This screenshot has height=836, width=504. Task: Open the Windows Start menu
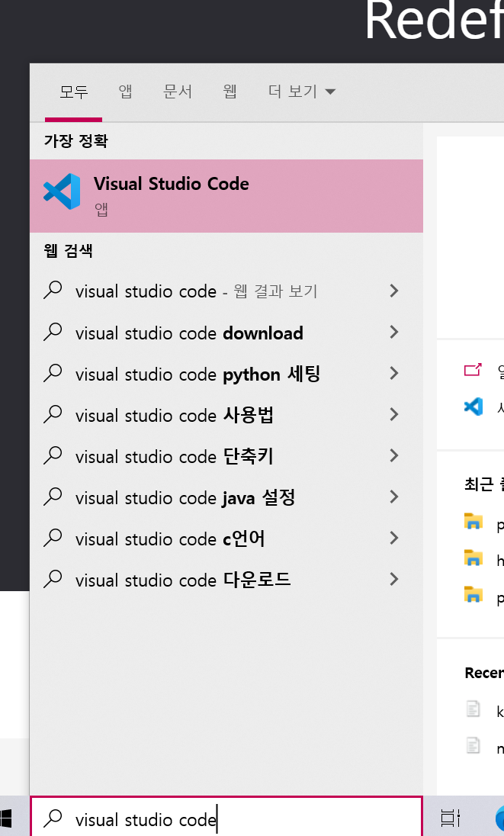[5, 818]
